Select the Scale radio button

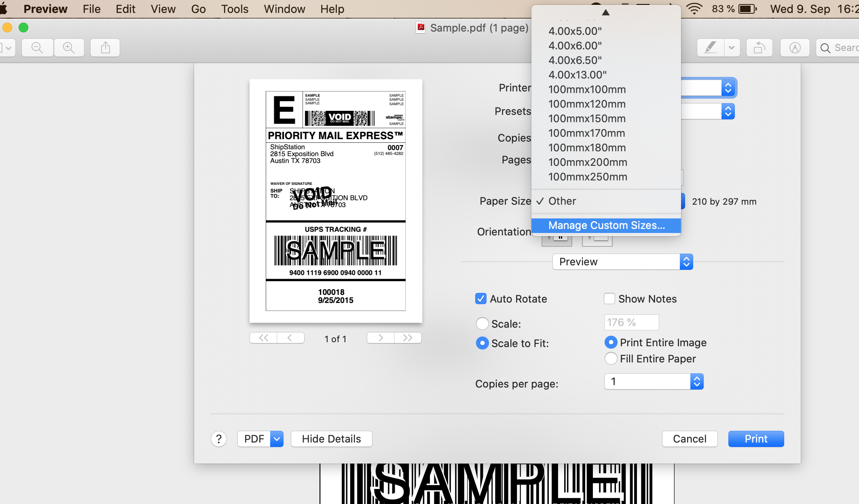(482, 324)
